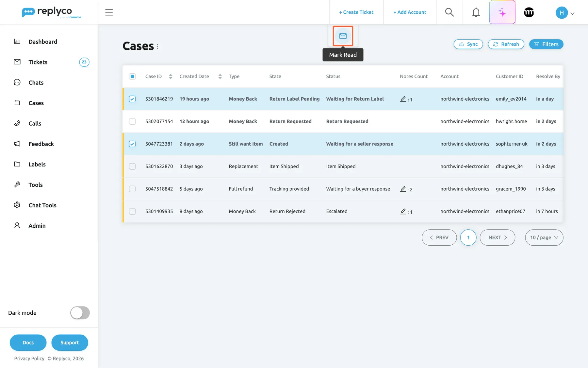Click the notes pencil icon for case 5301846219

coord(403,99)
